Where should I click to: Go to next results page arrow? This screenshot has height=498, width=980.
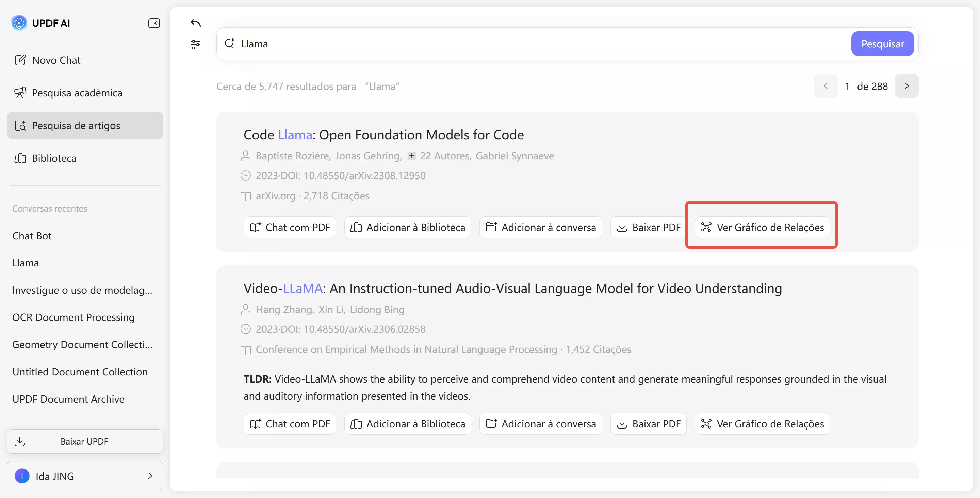click(x=906, y=86)
